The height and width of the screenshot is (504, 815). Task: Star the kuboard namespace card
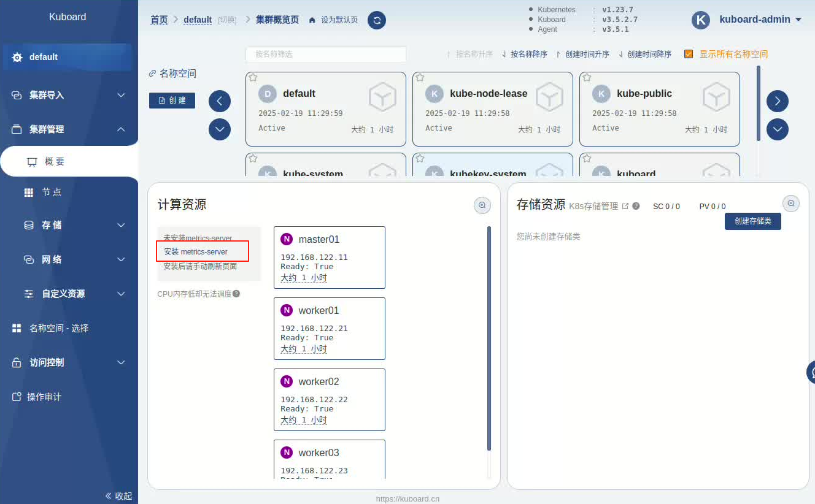point(587,159)
